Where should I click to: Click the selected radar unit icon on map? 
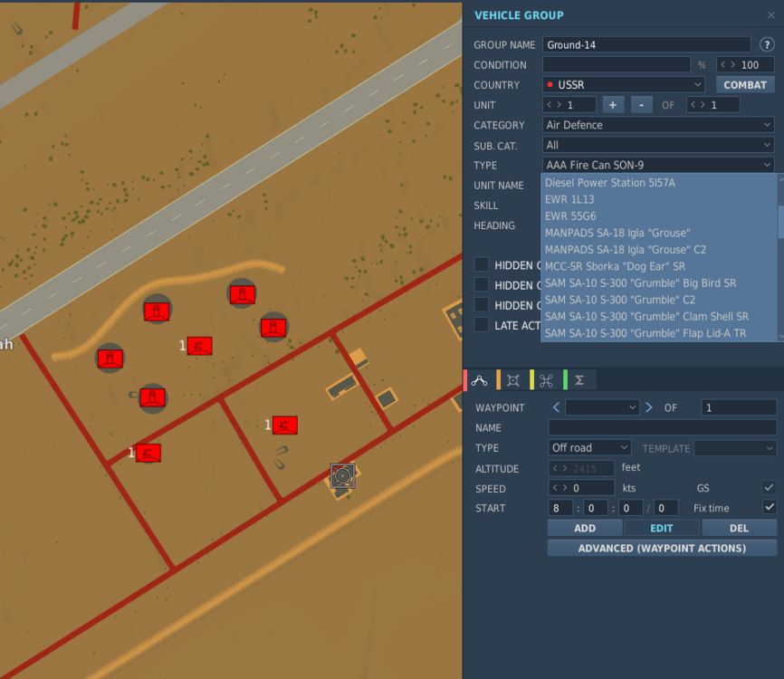(x=342, y=475)
